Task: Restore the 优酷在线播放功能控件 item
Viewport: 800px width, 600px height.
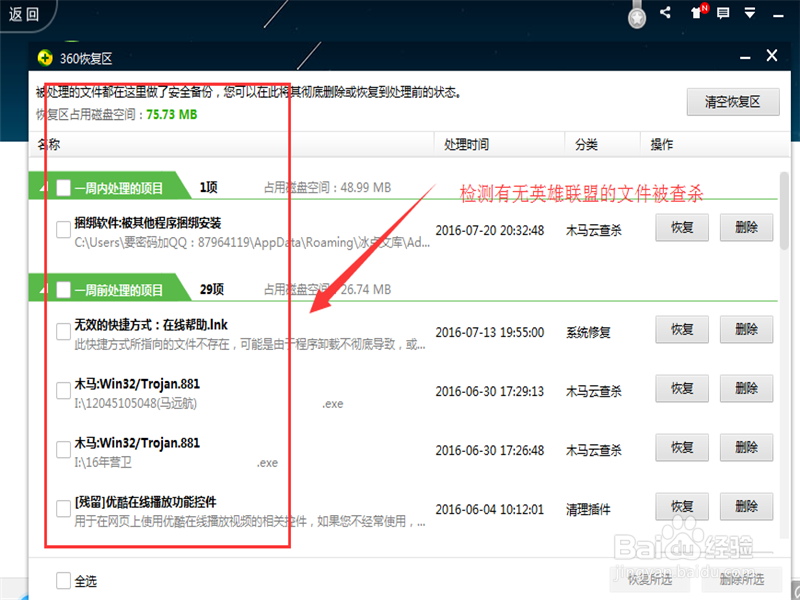Action: [x=682, y=507]
